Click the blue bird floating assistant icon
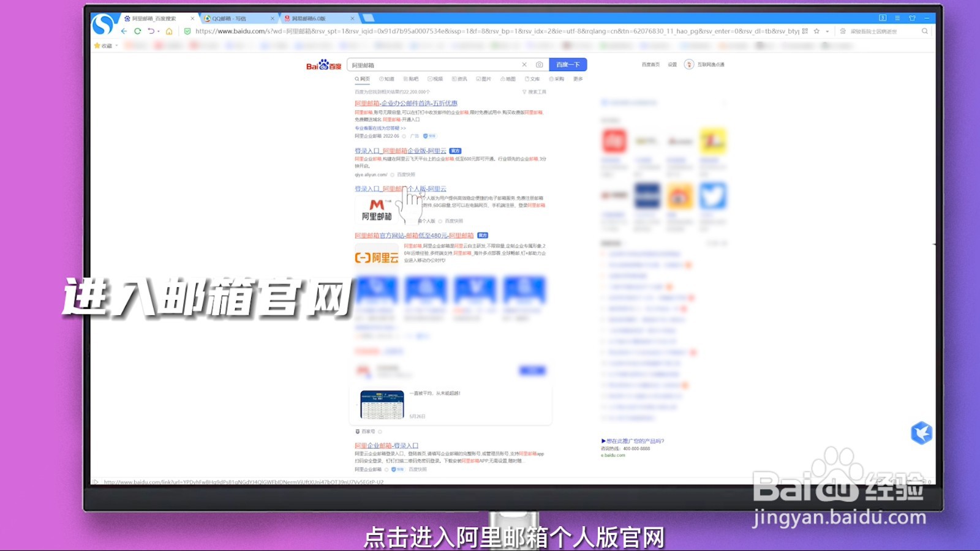980x551 pixels. click(x=921, y=433)
